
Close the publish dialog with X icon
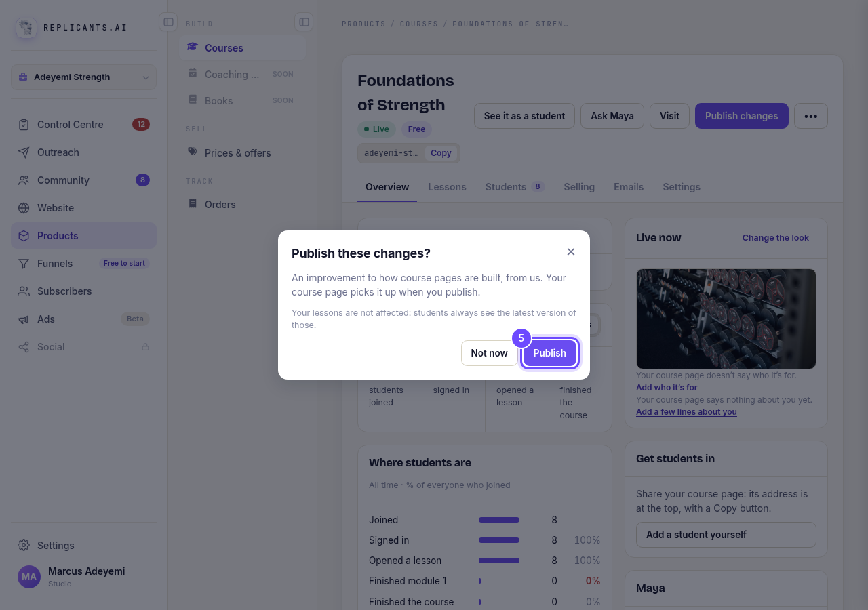(571, 252)
